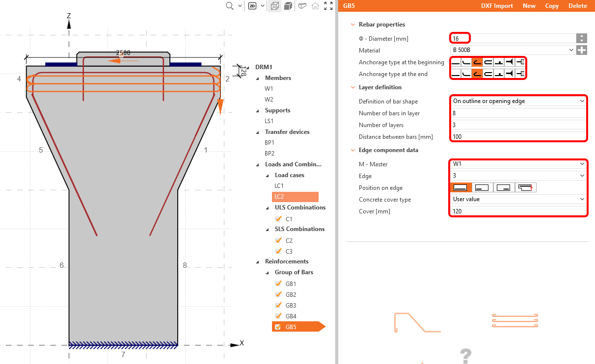595x364 pixels.
Task: Select LC1 in the Load cases tree
Action: [279, 186]
